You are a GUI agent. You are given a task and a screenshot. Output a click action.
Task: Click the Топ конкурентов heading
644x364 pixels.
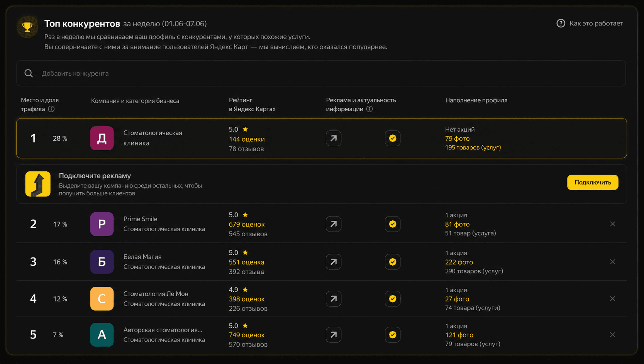(82, 24)
